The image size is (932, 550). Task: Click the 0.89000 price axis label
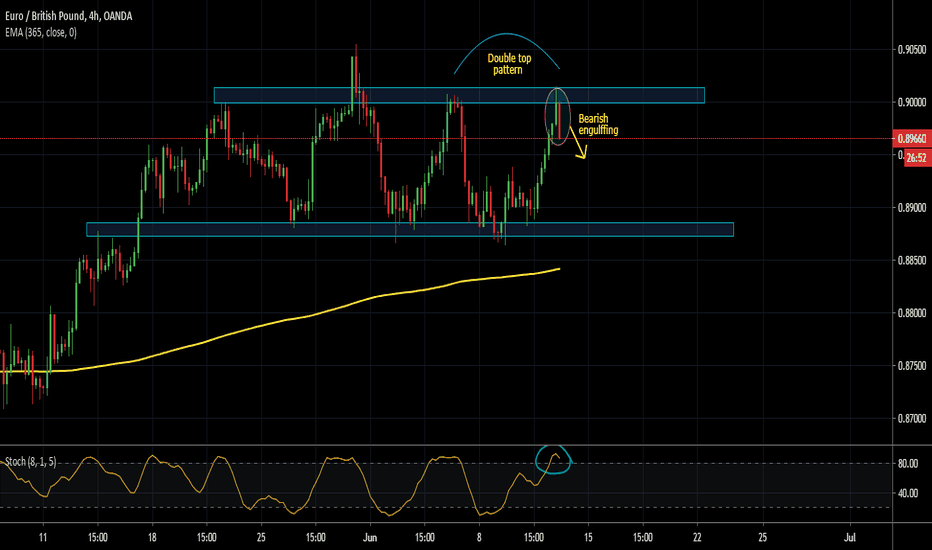912,208
